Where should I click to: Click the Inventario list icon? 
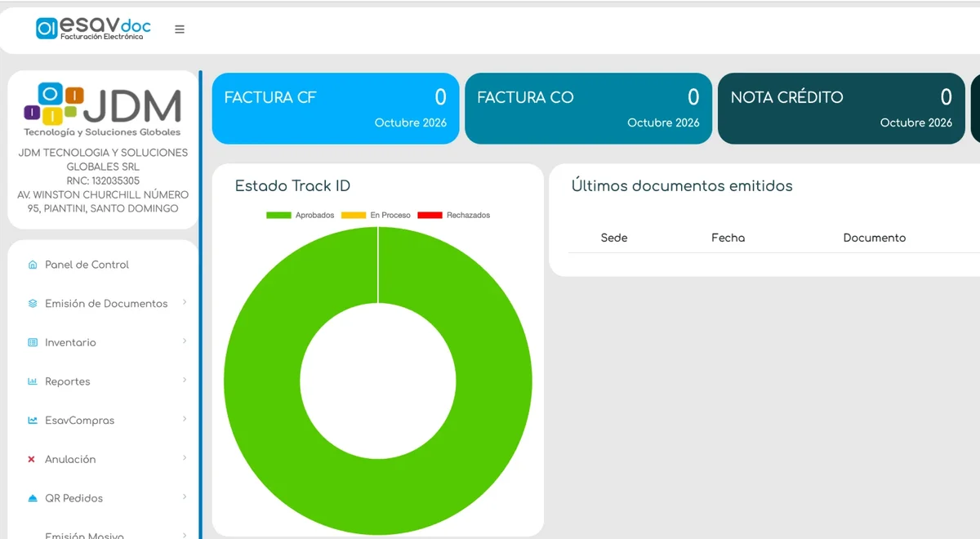(x=33, y=342)
